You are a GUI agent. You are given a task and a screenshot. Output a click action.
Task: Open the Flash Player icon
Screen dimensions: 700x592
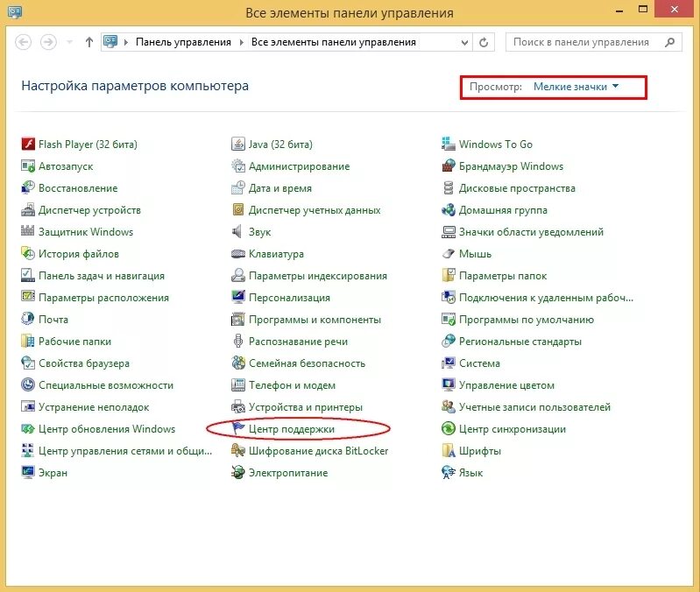(28, 144)
